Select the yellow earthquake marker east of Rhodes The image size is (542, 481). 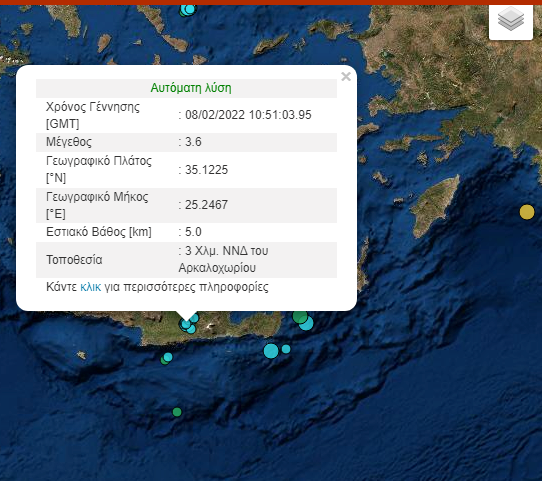coord(527,212)
